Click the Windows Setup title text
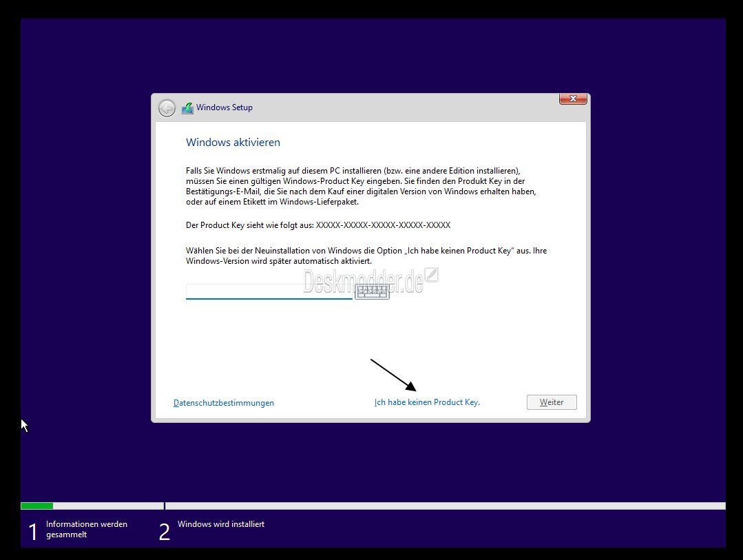 pyautogui.click(x=224, y=107)
